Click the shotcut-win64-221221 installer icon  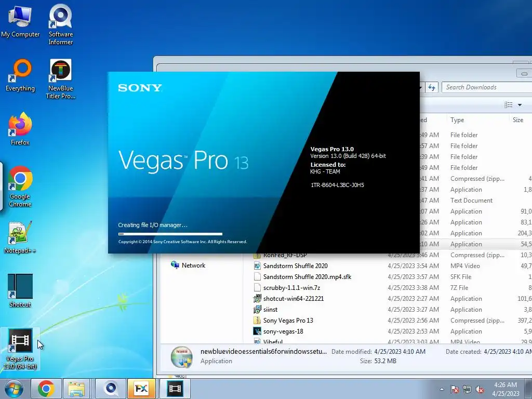point(257,299)
